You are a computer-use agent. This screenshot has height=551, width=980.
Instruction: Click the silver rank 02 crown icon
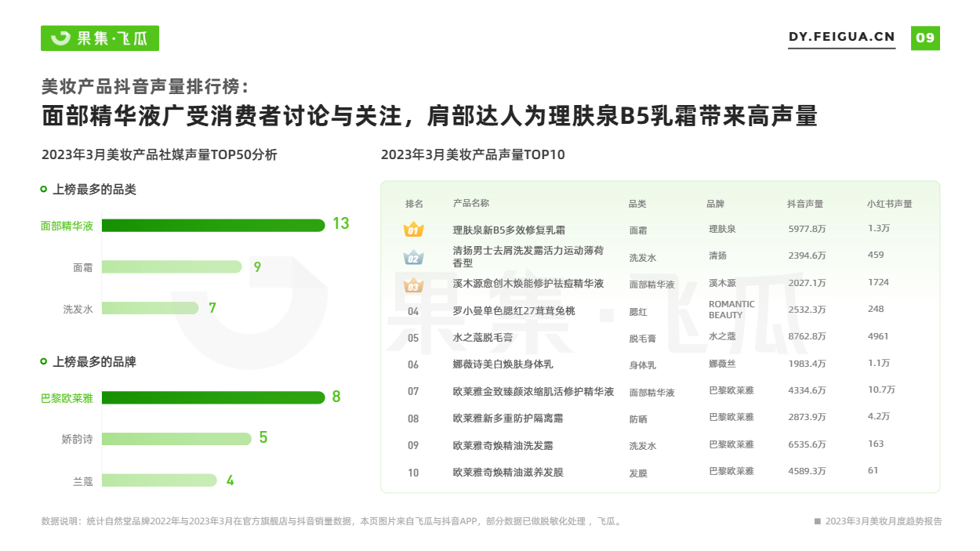(413, 257)
